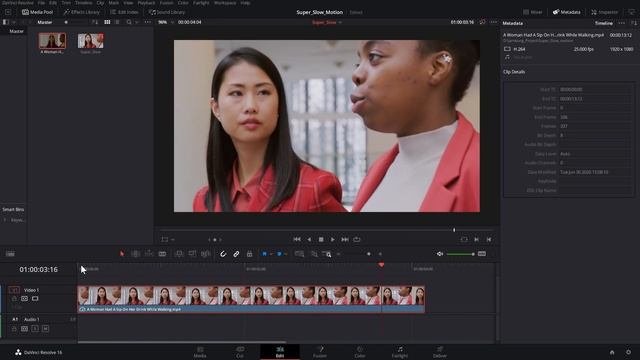The height and width of the screenshot is (360, 640).
Task: Play forward in the viewer
Action: point(333,240)
